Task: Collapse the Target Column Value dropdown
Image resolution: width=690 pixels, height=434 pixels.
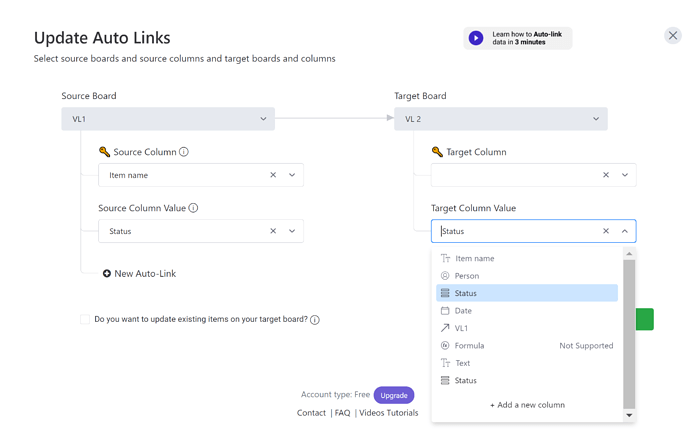Action: (625, 231)
